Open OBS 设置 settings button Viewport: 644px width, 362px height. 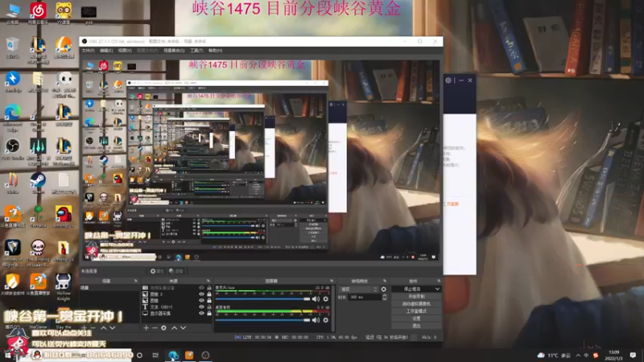(416, 319)
